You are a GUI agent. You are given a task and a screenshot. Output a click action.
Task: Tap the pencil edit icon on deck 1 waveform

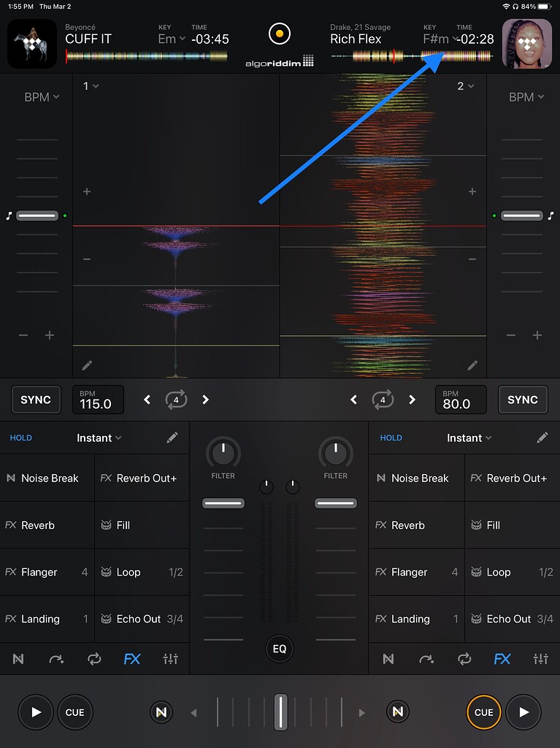[87, 365]
